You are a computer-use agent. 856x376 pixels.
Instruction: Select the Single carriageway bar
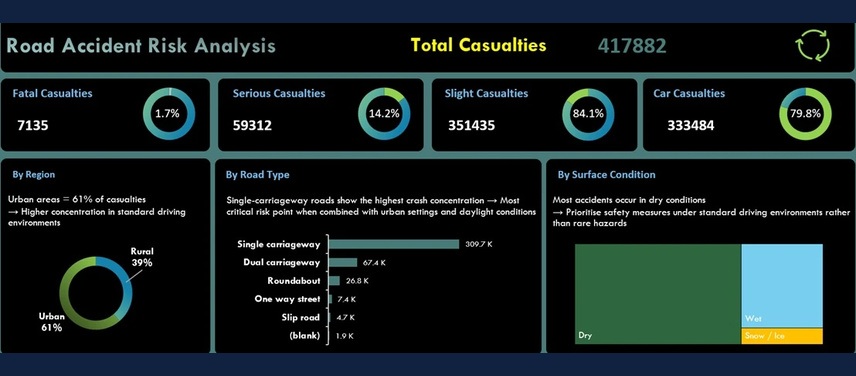(x=394, y=244)
